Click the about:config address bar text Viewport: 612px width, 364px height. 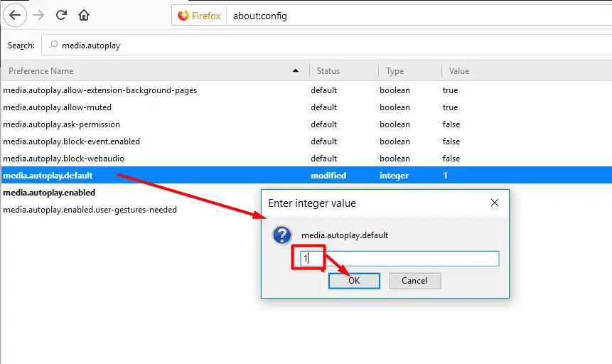pyautogui.click(x=260, y=16)
